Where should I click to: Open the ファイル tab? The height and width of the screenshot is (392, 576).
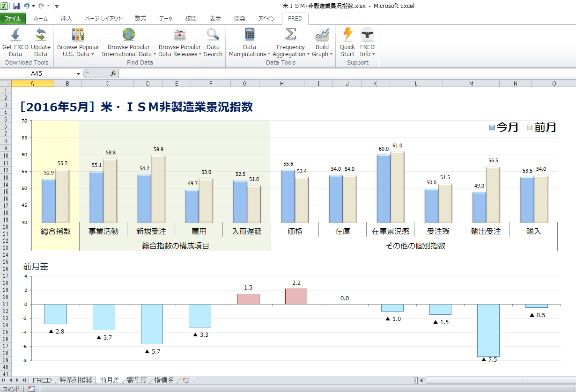point(13,19)
